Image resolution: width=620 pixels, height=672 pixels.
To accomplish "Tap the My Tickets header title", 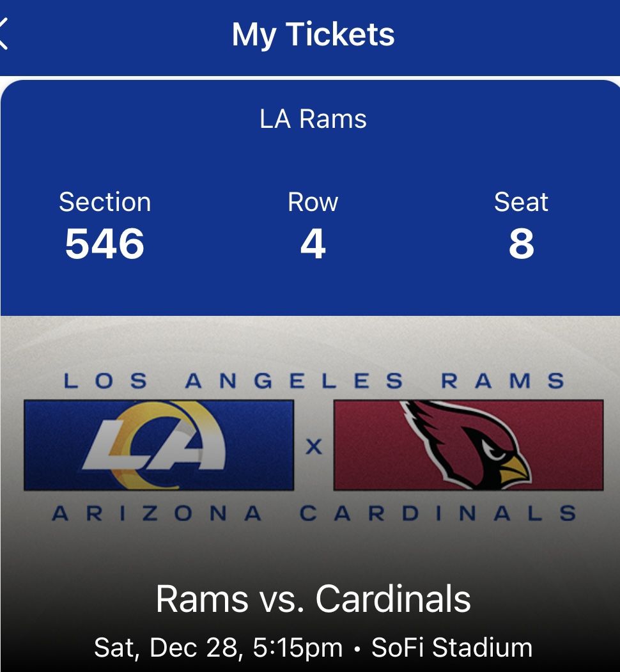I will (x=313, y=34).
